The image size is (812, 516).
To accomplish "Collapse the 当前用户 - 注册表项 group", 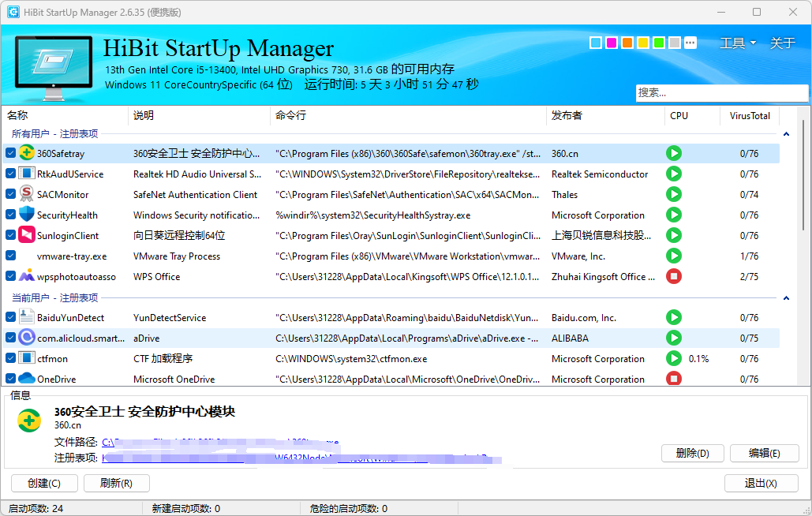I will tap(786, 298).
